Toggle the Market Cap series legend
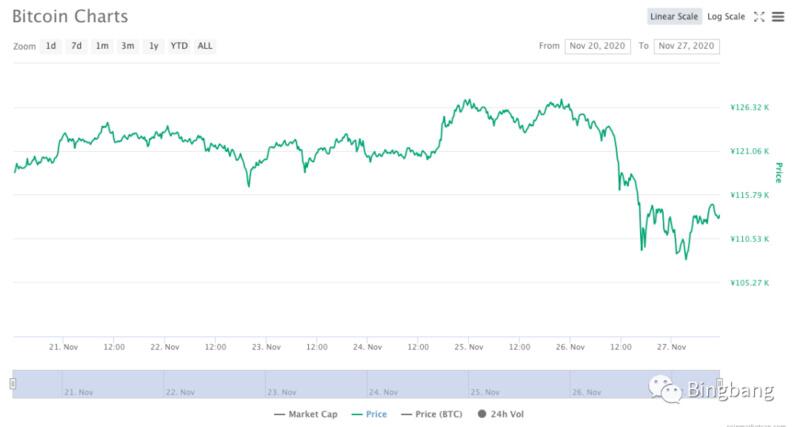The height and width of the screenshot is (427, 800). coord(306,413)
